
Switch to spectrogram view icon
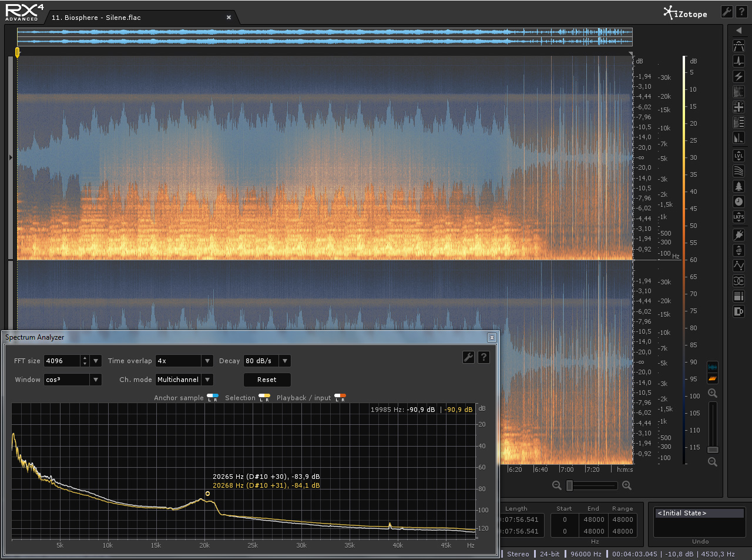coord(713,378)
